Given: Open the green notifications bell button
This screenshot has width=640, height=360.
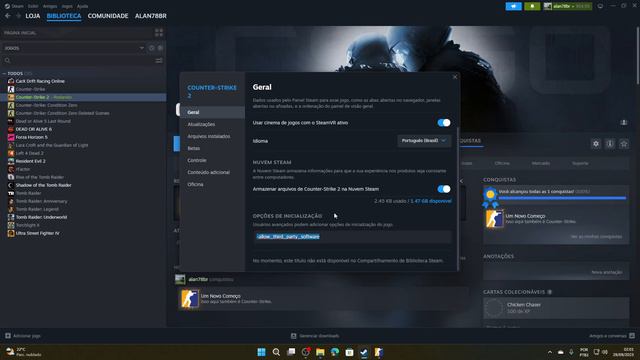Looking at the screenshot, I should click(532, 6).
